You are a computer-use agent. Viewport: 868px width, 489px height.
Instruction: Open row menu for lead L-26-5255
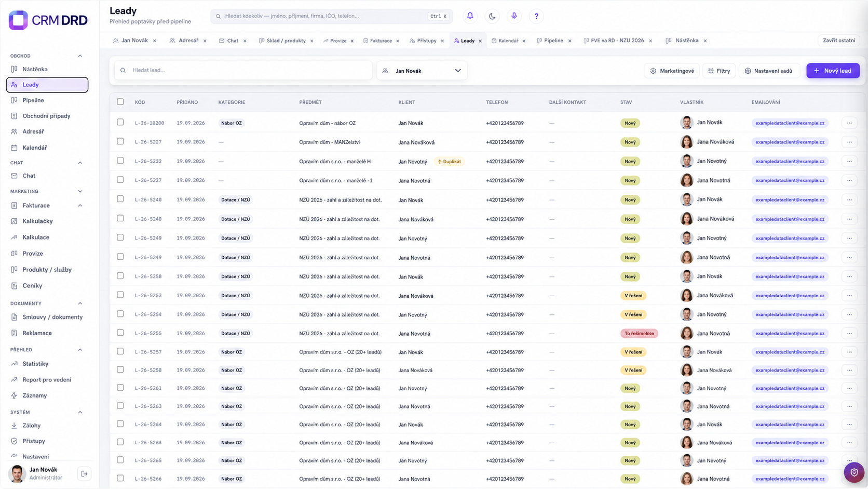[849, 334]
